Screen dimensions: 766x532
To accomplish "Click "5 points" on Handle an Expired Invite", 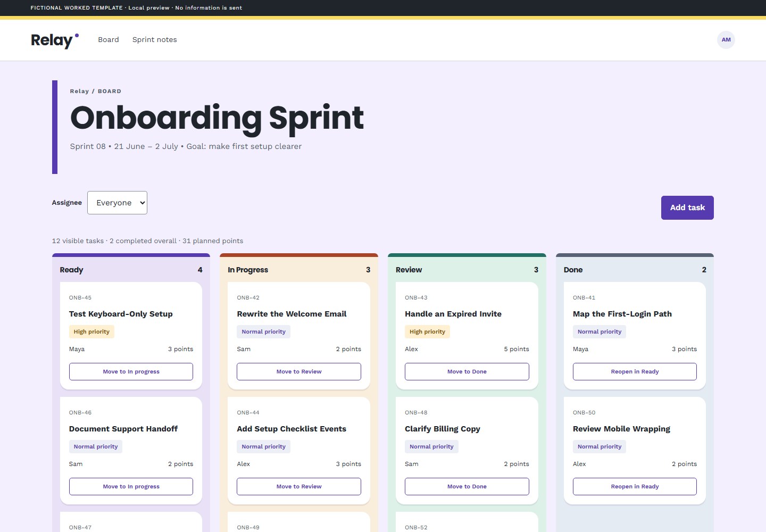I will coord(517,349).
